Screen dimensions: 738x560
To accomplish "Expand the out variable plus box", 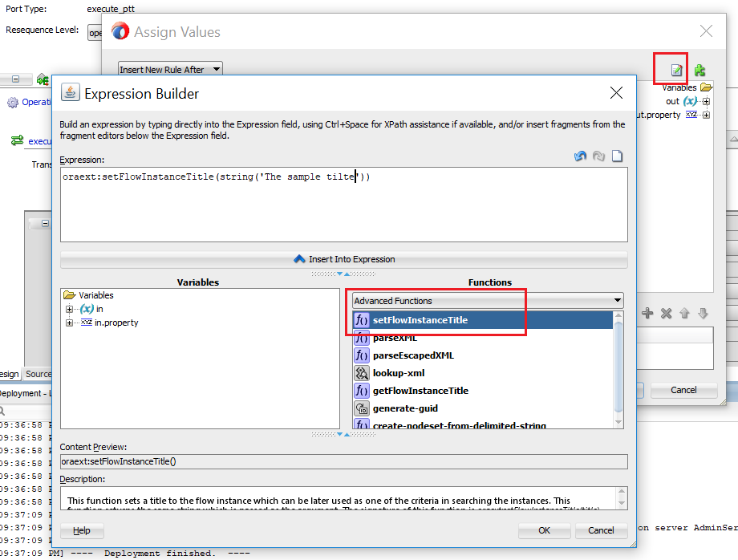I will 704,101.
